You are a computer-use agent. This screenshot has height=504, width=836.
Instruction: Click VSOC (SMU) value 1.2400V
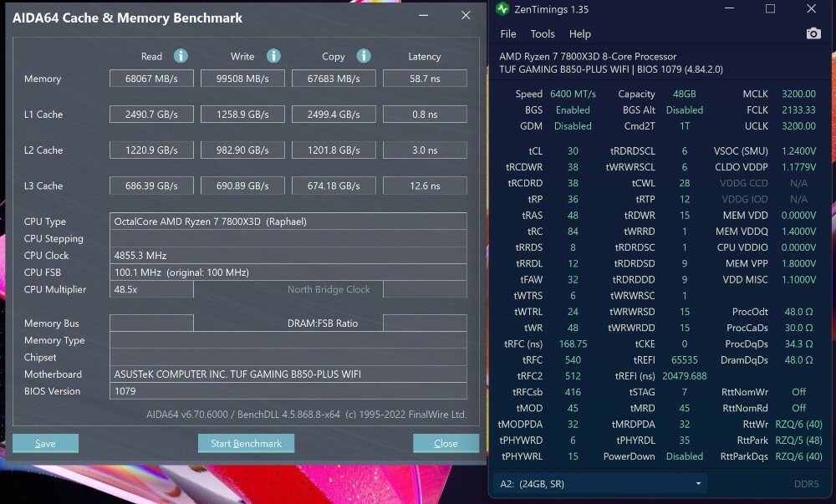click(x=798, y=150)
